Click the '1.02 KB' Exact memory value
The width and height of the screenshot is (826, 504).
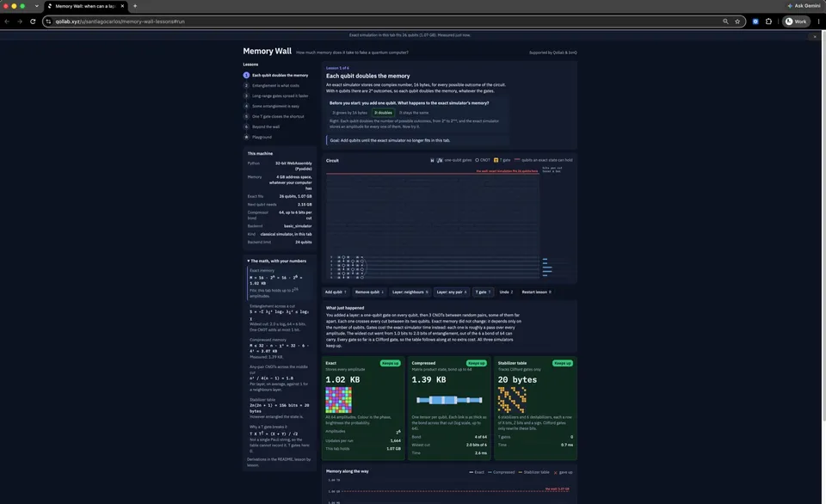pos(342,379)
